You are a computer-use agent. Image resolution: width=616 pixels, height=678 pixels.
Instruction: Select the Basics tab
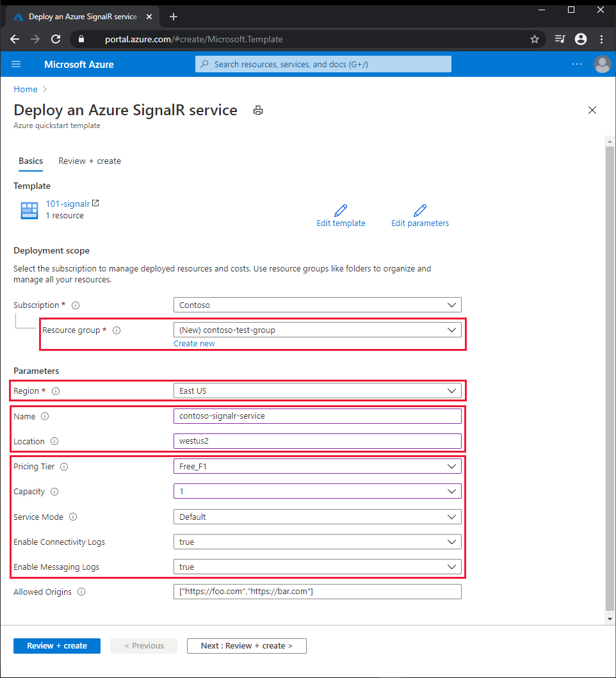coord(31,161)
